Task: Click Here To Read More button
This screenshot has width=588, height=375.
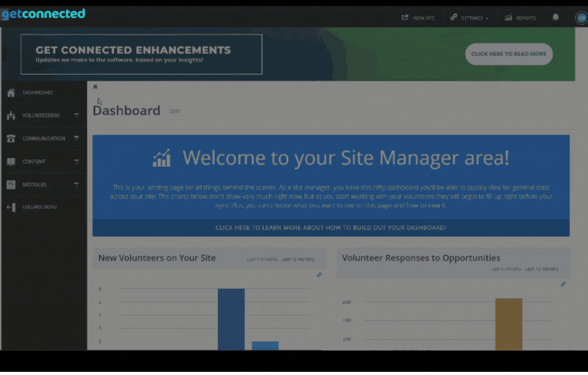Action: pos(509,54)
